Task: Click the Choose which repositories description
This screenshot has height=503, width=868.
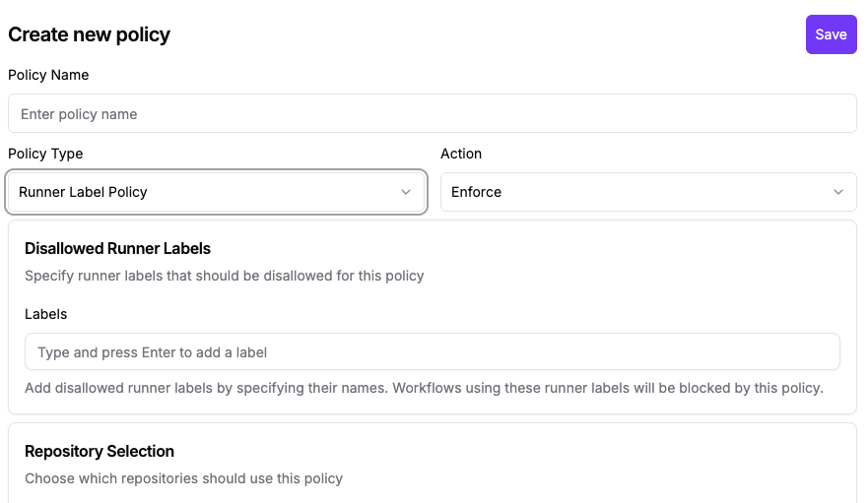Action: [184, 478]
